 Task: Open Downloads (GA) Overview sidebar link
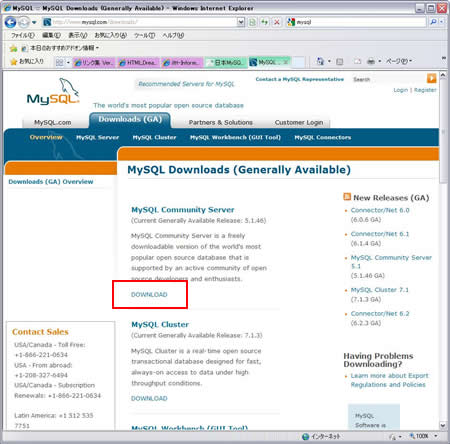coord(51,182)
